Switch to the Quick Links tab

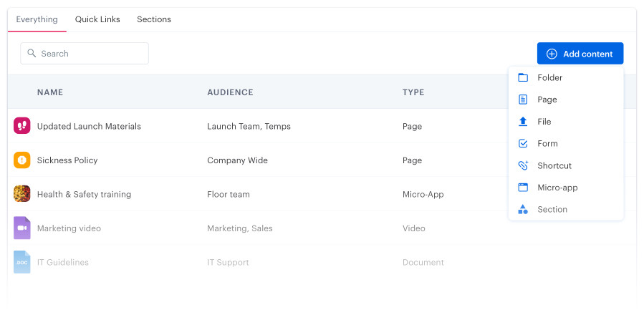click(x=97, y=19)
